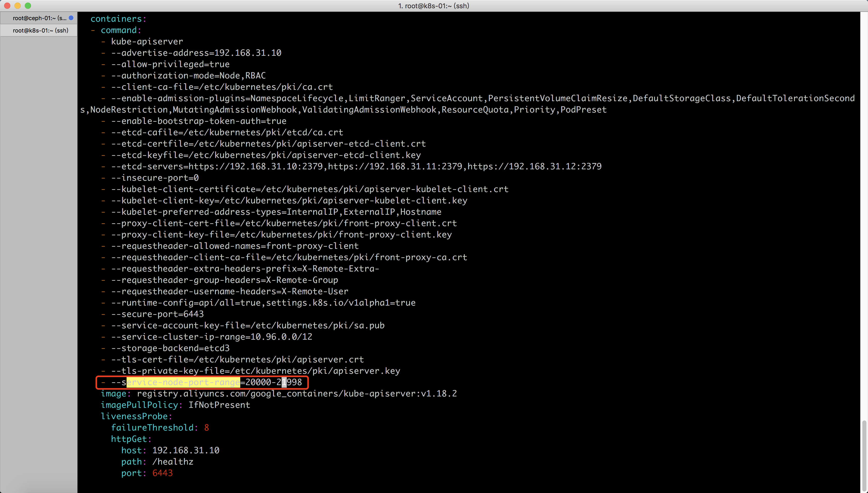Click the host 192.168.31.10 value
The image size is (868, 493).
185,450
